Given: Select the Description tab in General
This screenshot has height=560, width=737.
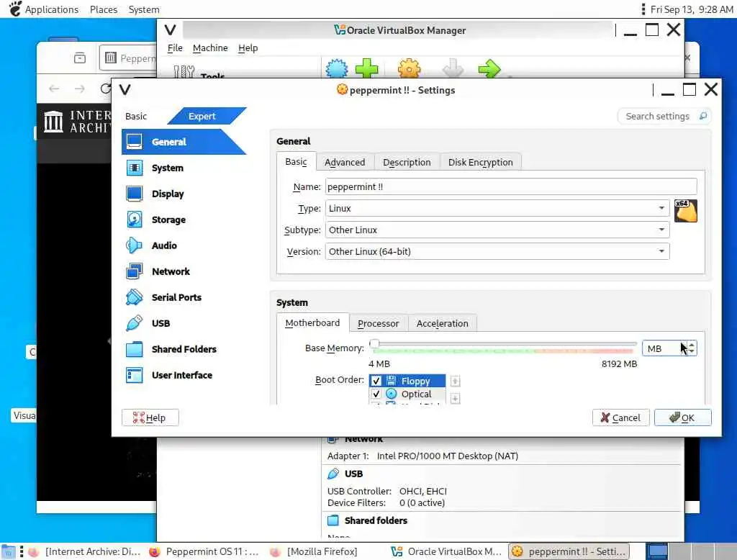Looking at the screenshot, I should tap(407, 162).
